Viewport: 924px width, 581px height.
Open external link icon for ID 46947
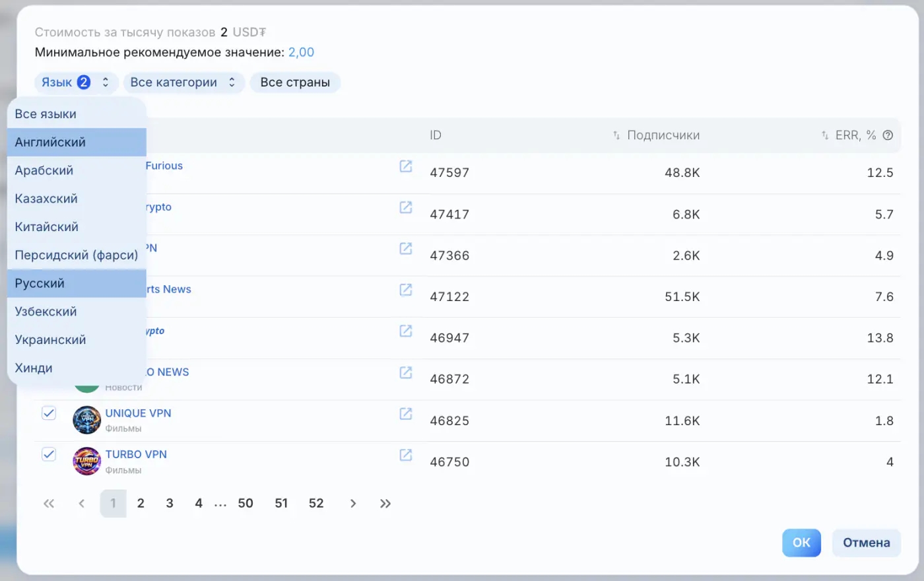coord(406,331)
